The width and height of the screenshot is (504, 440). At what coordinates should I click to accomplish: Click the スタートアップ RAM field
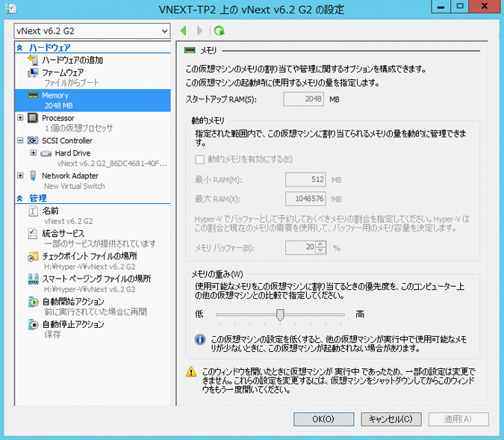(303, 99)
